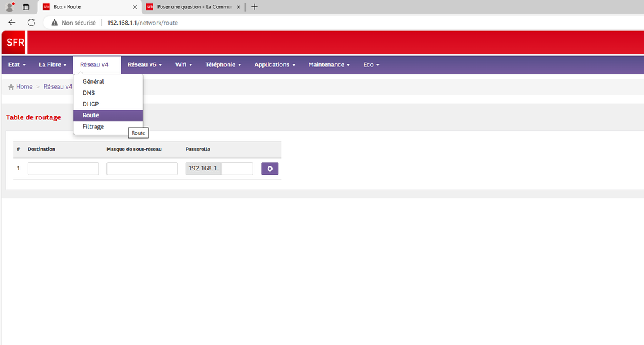Choose Filtrage in the dropdown list
Image resolution: width=644 pixels, height=345 pixels.
pos(93,126)
